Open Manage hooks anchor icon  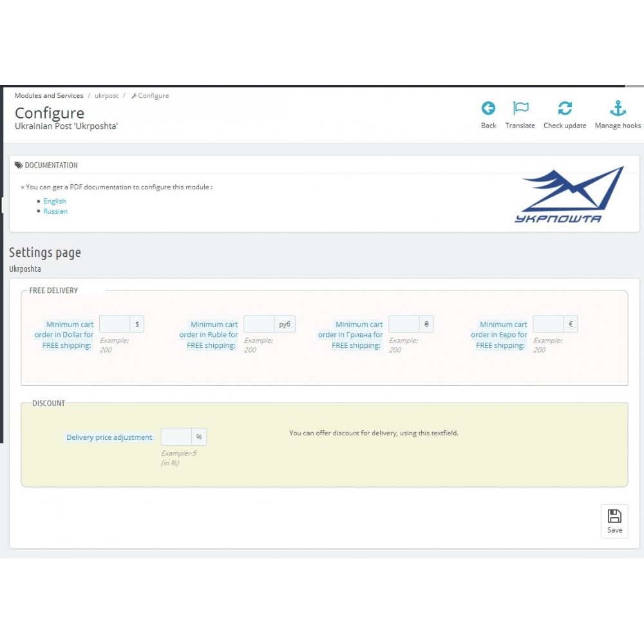point(618,108)
